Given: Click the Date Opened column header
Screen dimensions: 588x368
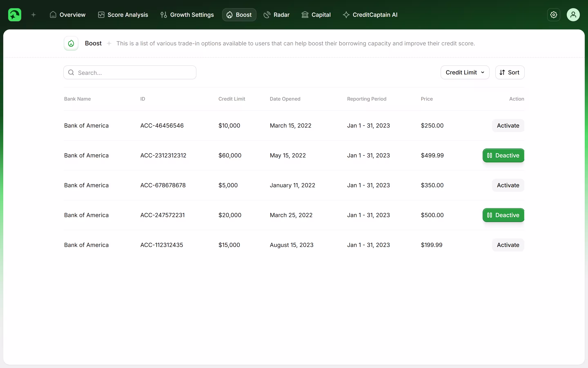Looking at the screenshot, I should (x=285, y=99).
